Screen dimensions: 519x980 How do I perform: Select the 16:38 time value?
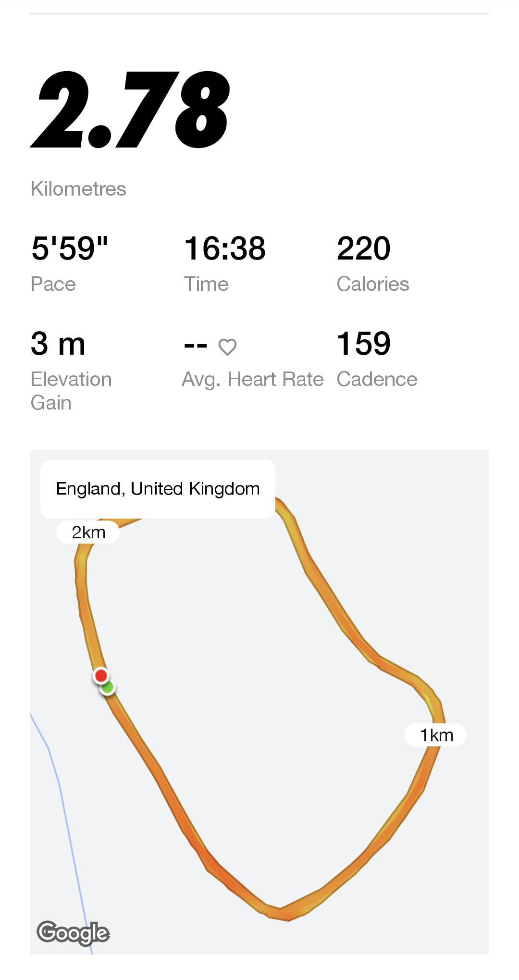[224, 248]
